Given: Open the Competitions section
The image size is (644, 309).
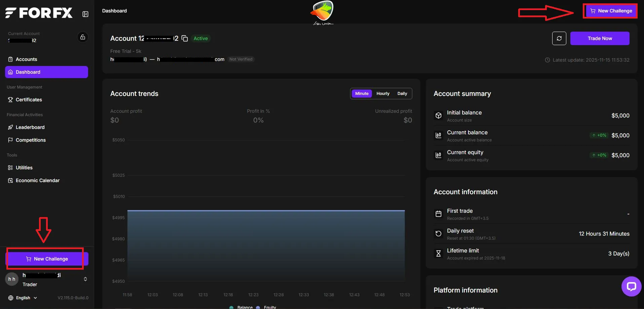Looking at the screenshot, I should click(31, 140).
